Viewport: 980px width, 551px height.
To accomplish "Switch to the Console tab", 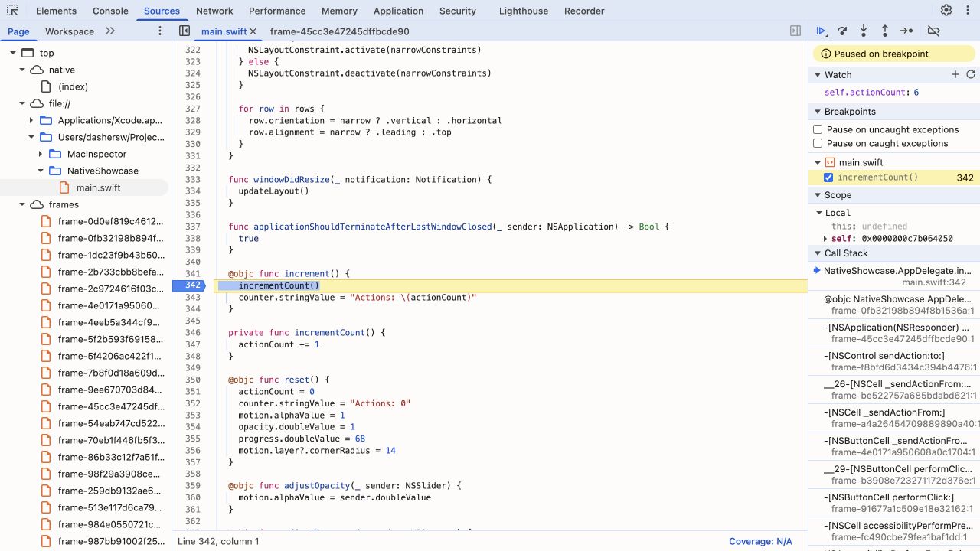I will (x=110, y=11).
